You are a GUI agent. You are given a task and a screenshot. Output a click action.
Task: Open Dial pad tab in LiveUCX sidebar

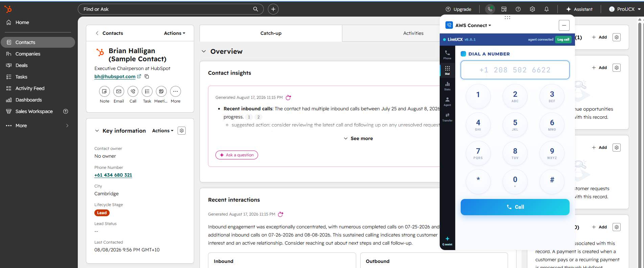click(x=447, y=70)
